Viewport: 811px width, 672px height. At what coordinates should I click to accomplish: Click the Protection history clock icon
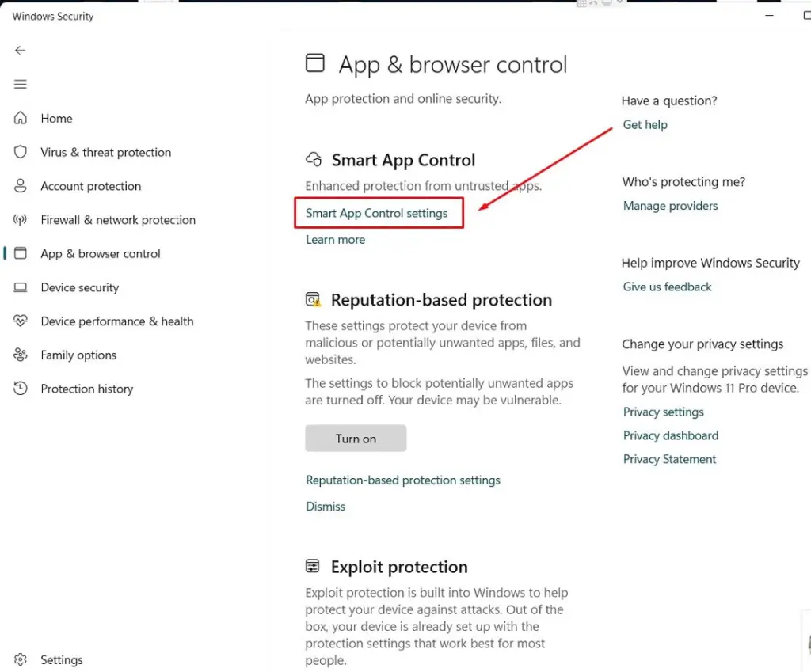click(21, 389)
